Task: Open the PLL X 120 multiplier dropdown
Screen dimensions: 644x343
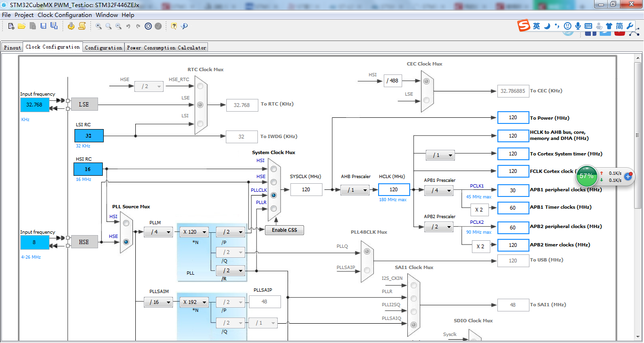Action: [x=194, y=232]
